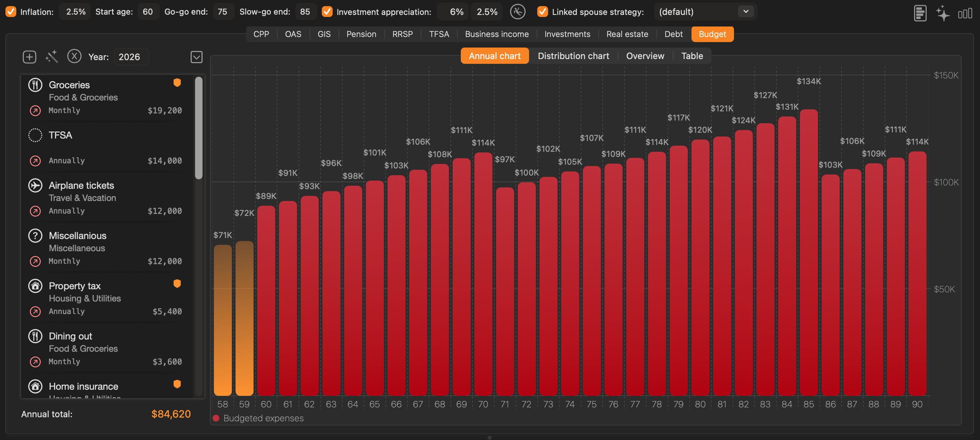Show the Distribution chart view
980x440 pixels.
573,56
